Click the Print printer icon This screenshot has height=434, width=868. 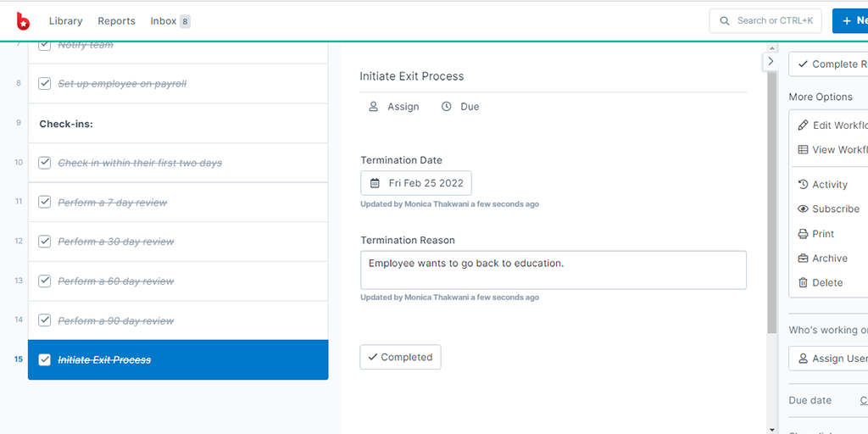point(803,234)
